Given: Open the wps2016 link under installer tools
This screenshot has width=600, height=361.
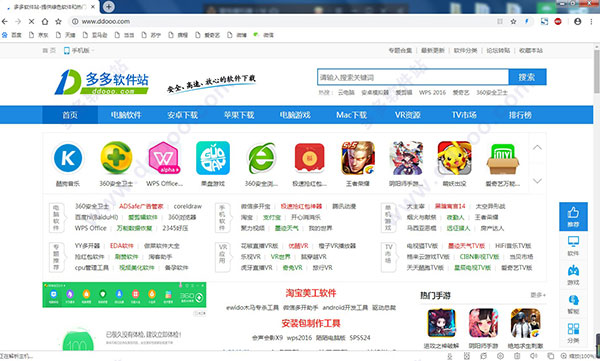Looking at the screenshot, I should click(x=299, y=338).
